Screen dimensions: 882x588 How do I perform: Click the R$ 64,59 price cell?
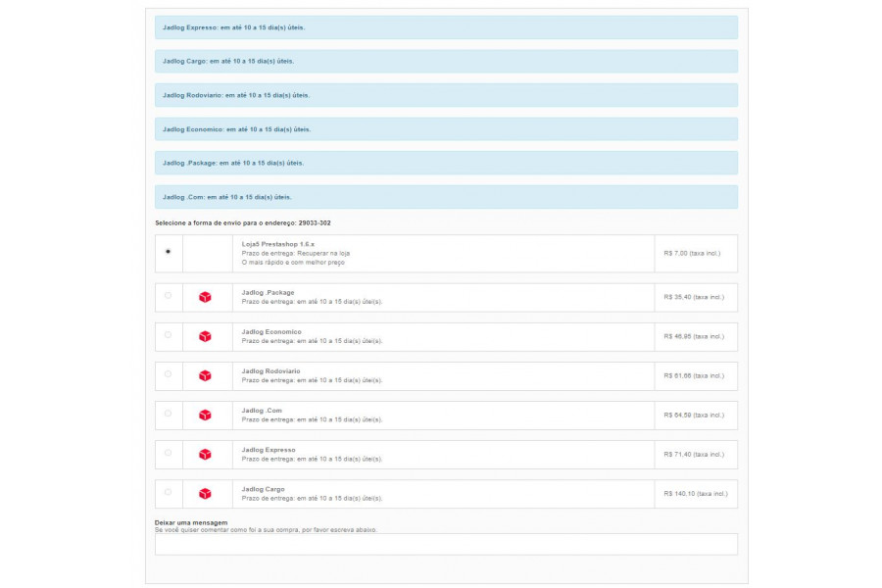(696, 416)
